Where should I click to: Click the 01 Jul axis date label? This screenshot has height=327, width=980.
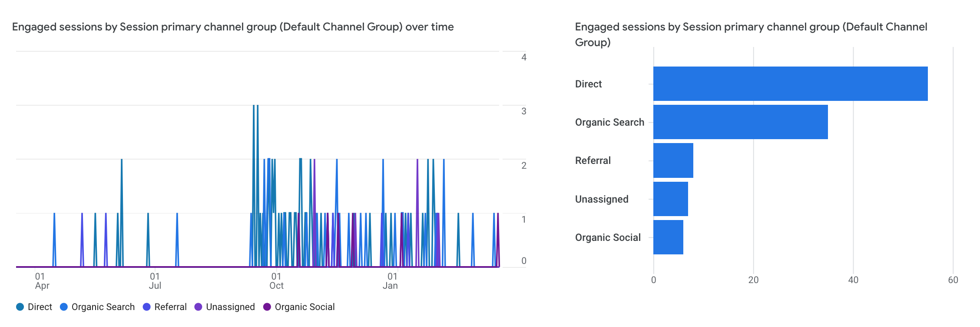click(x=155, y=281)
